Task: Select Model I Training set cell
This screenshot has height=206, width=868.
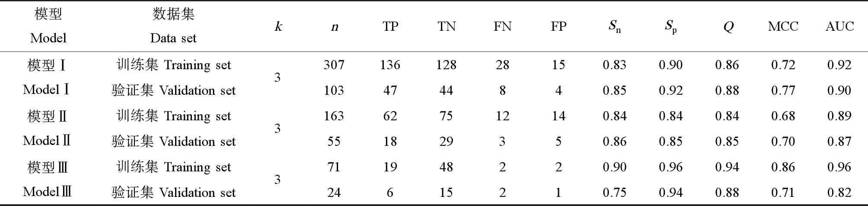Action: click(174, 65)
